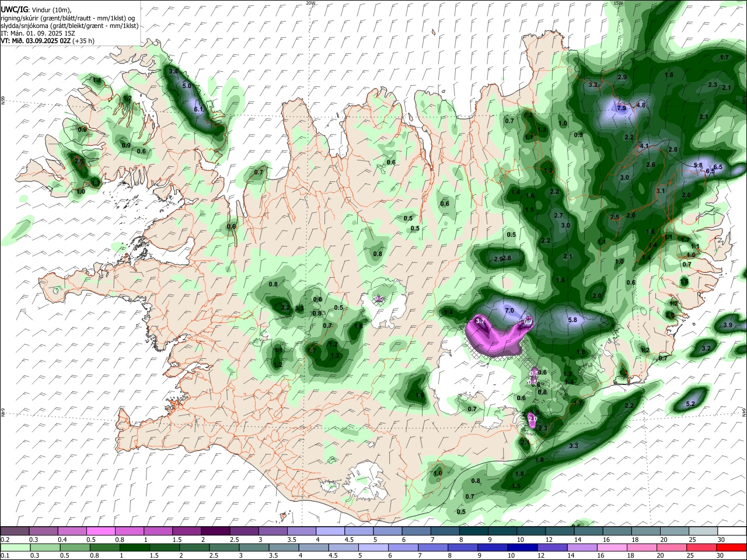Screen dimensions: 747x560
Task: Click the palest green legend swatch labeled 0.1
Action: coord(15,547)
